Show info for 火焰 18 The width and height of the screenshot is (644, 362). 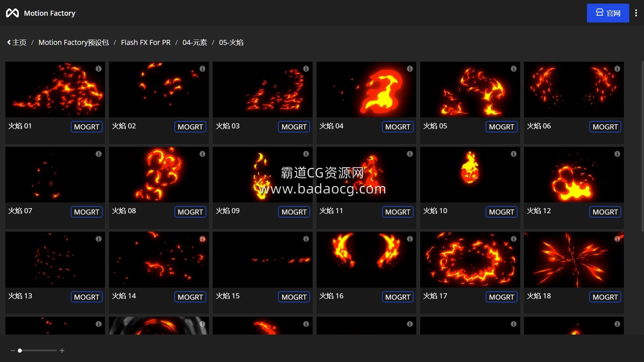617,239
